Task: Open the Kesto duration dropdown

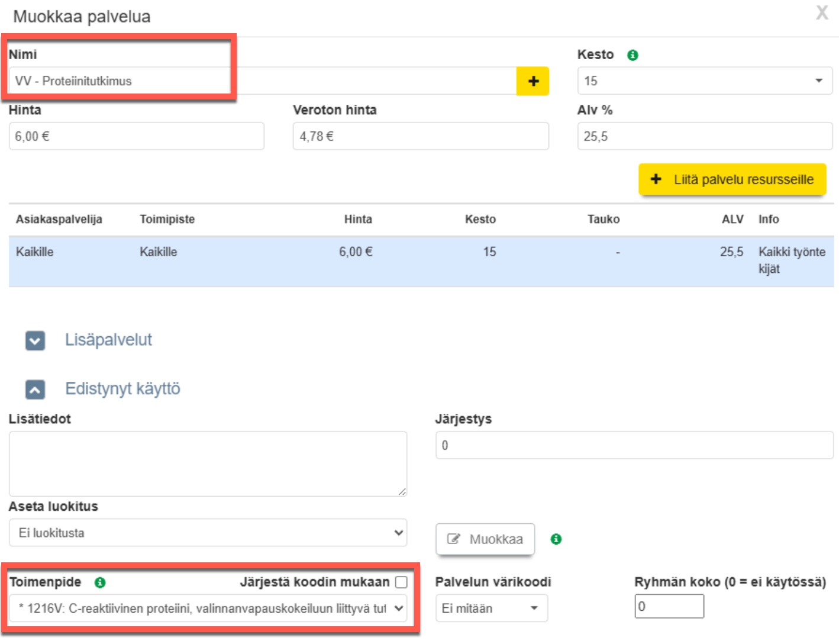Action: pyautogui.click(x=704, y=81)
